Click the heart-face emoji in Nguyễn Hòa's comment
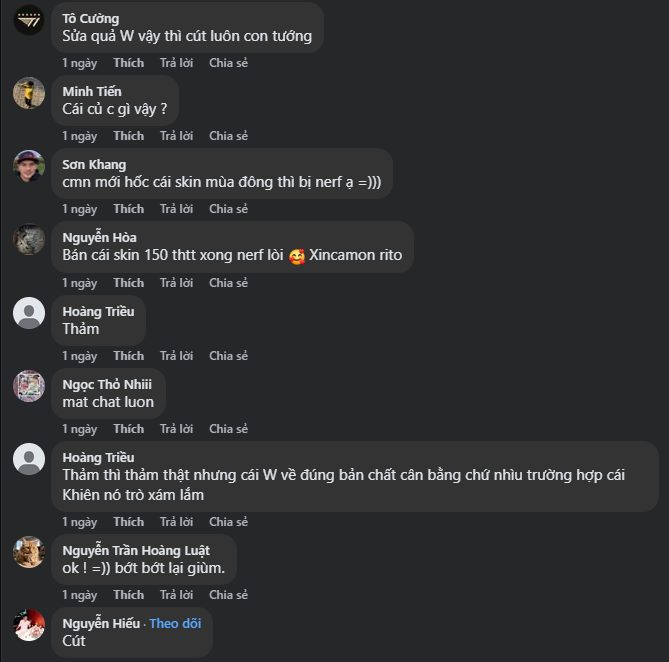 point(296,256)
